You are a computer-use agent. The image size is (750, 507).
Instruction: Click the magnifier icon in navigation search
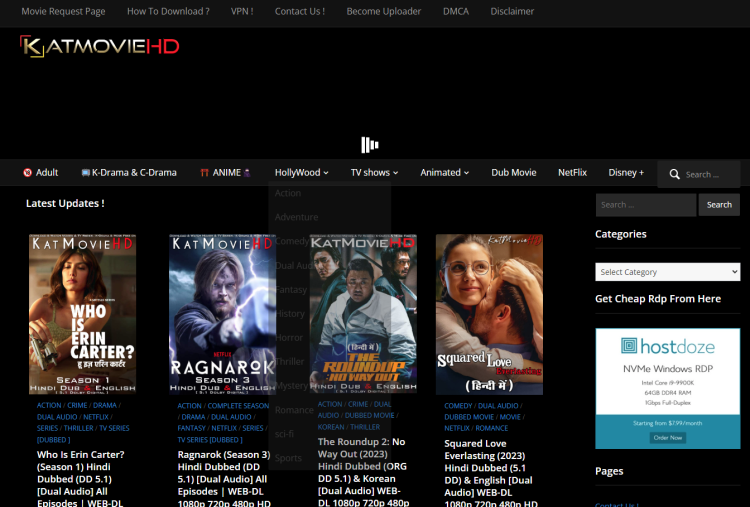675,174
